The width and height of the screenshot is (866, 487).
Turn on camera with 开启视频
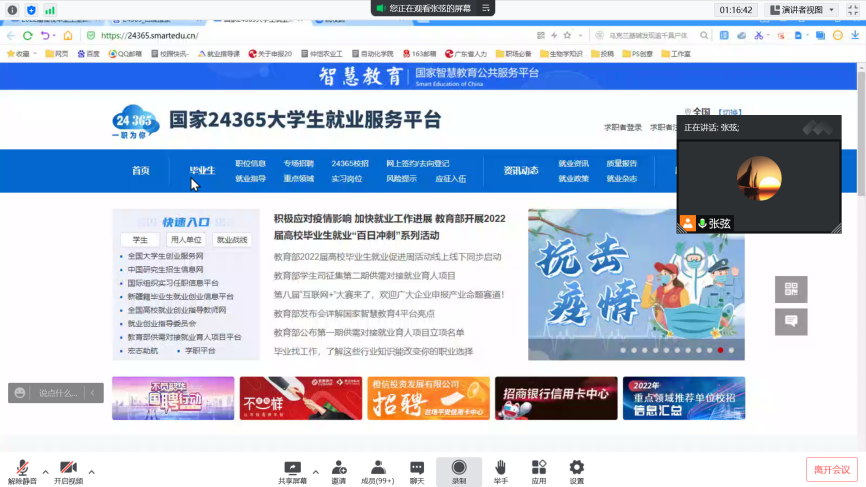(x=68, y=472)
